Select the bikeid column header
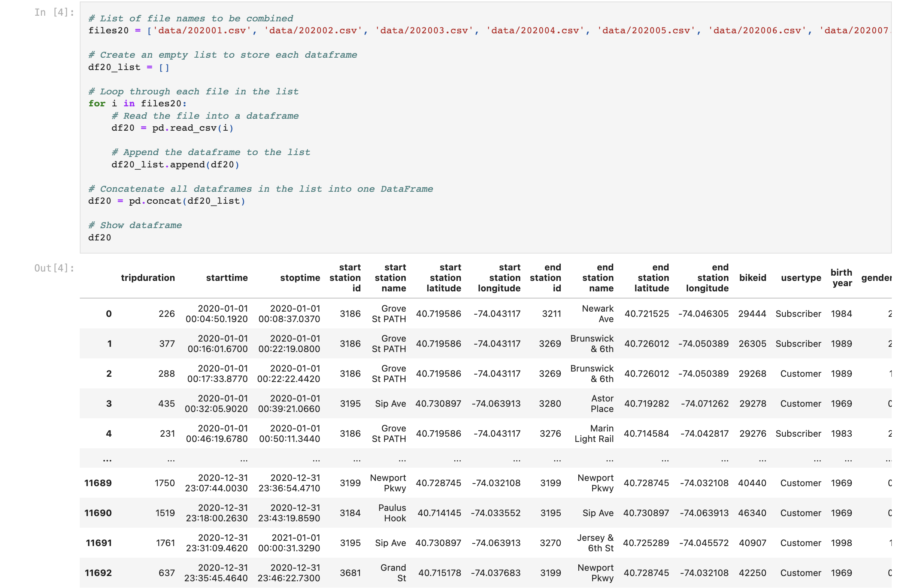Screen dimensions: 909x588 click(753, 278)
